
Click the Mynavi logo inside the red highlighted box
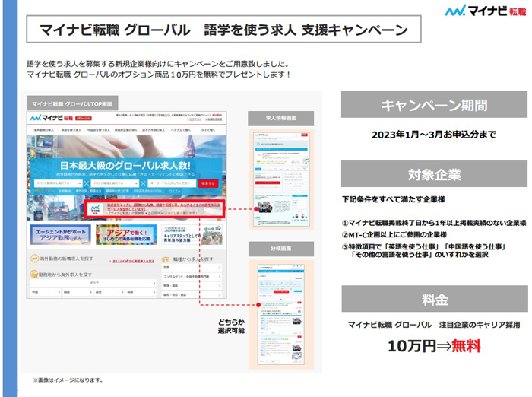(95, 210)
